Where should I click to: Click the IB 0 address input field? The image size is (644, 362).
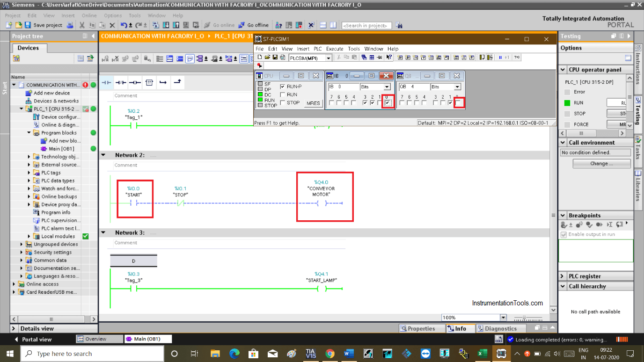tap(344, 87)
